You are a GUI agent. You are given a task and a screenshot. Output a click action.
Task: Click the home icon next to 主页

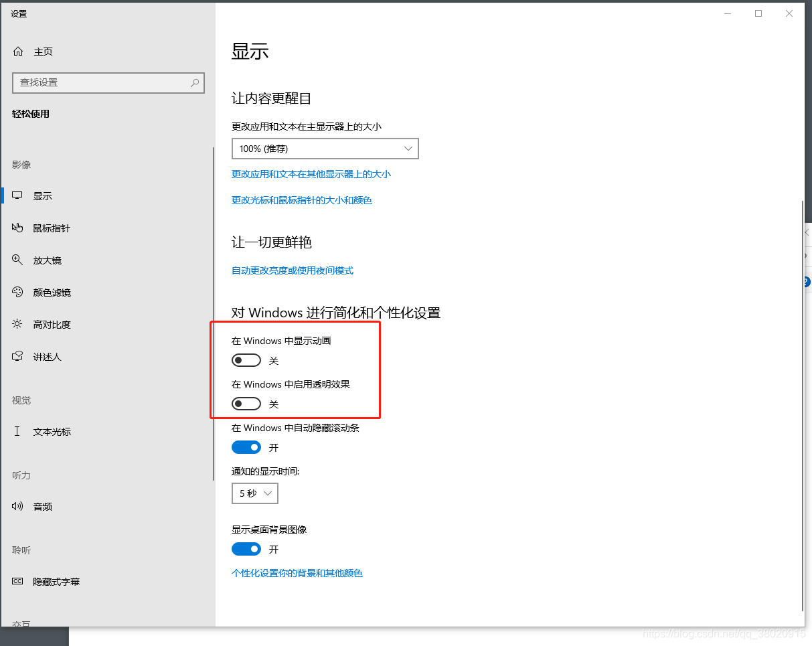18,52
